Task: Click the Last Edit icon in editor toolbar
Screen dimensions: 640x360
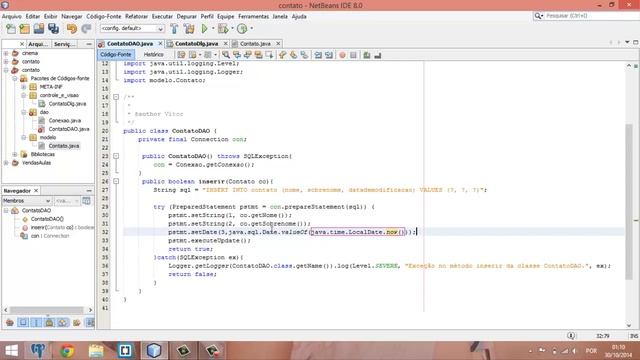Action: 181,55
